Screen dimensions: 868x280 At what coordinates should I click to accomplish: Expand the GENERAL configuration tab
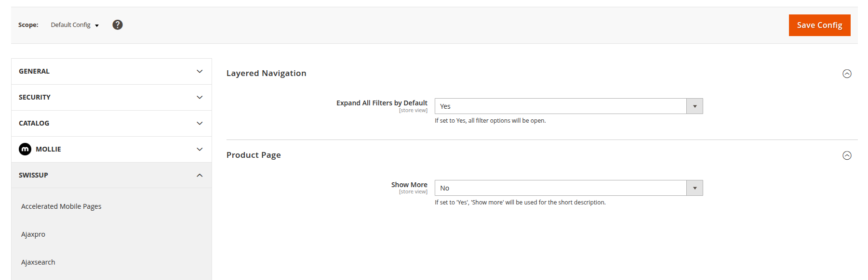click(111, 71)
